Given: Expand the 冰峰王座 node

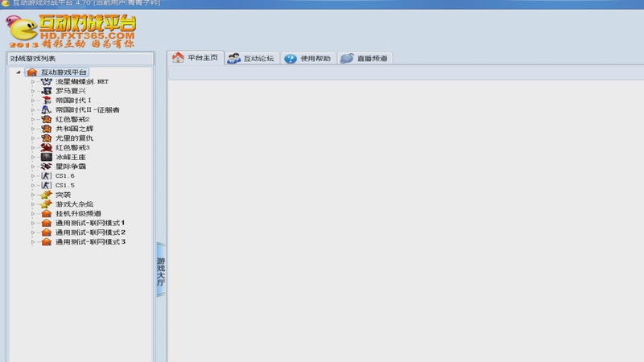Looking at the screenshot, I should [33, 157].
